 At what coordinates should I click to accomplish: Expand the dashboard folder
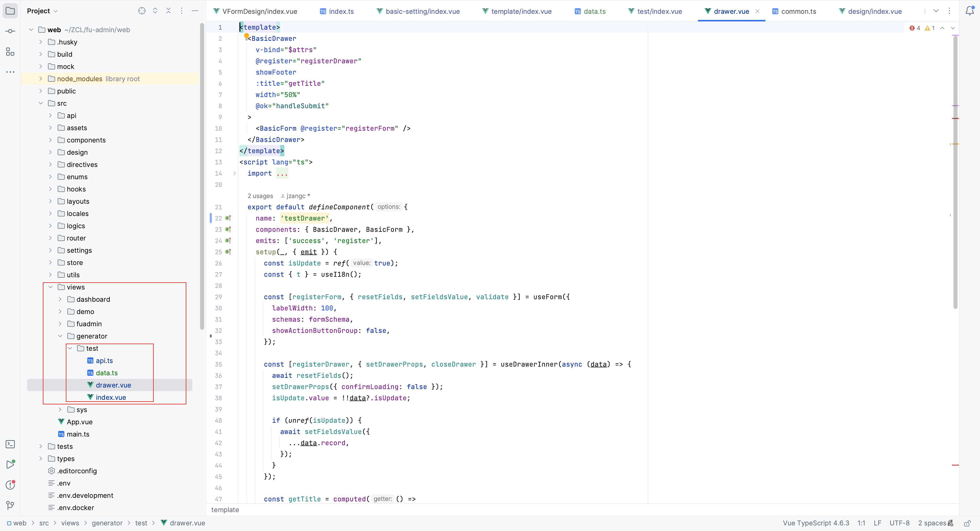60,299
